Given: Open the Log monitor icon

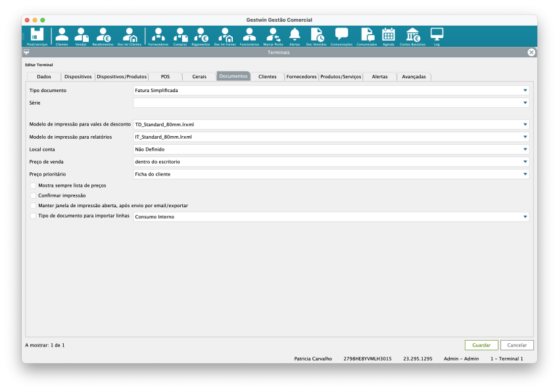Looking at the screenshot, I should pyautogui.click(x=437, y=36).
